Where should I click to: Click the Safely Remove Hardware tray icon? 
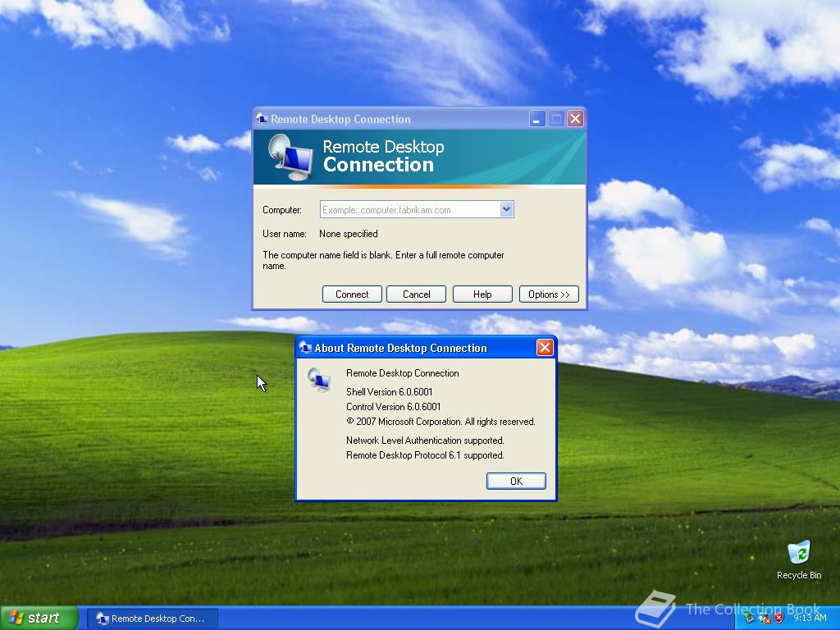(x=749, y=618)
